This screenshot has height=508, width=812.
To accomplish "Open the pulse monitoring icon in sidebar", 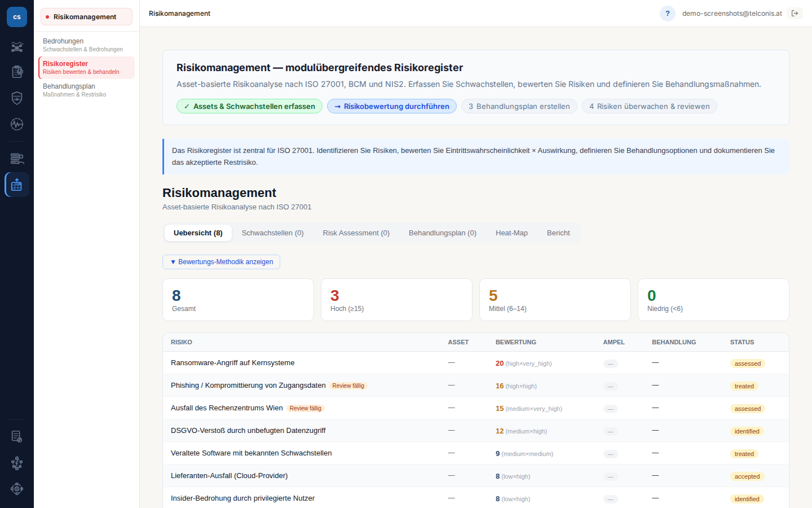I will 17,124.
